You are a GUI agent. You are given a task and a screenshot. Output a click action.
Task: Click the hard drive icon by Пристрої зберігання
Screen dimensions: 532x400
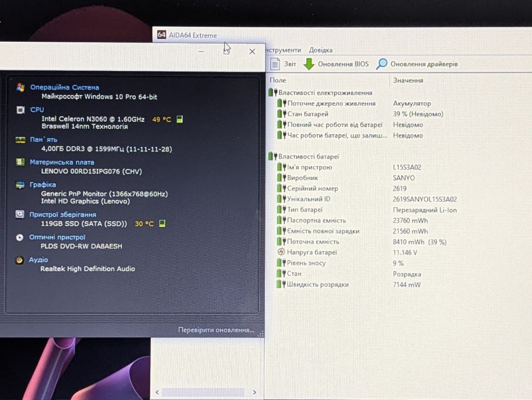pyautogui.click(x=20, y=214)
